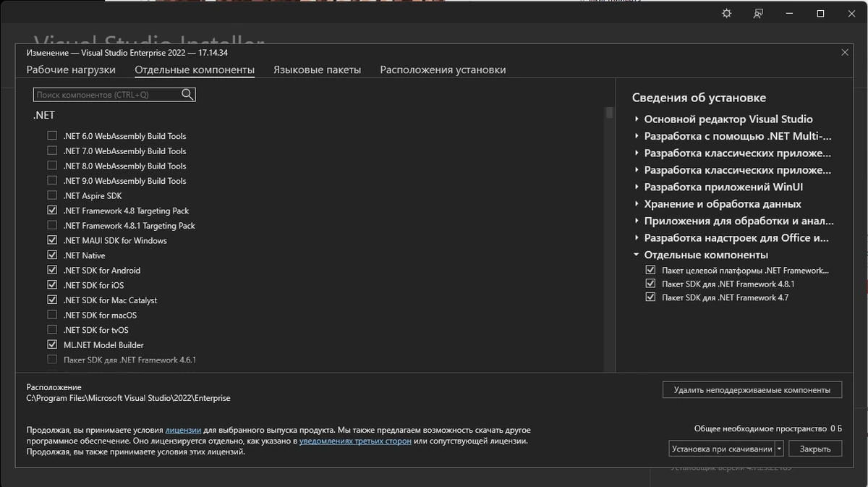This screenshot has width=868, height=487.
Task: Uncheck .NET SDK for iOS
Action: point(52,285)
